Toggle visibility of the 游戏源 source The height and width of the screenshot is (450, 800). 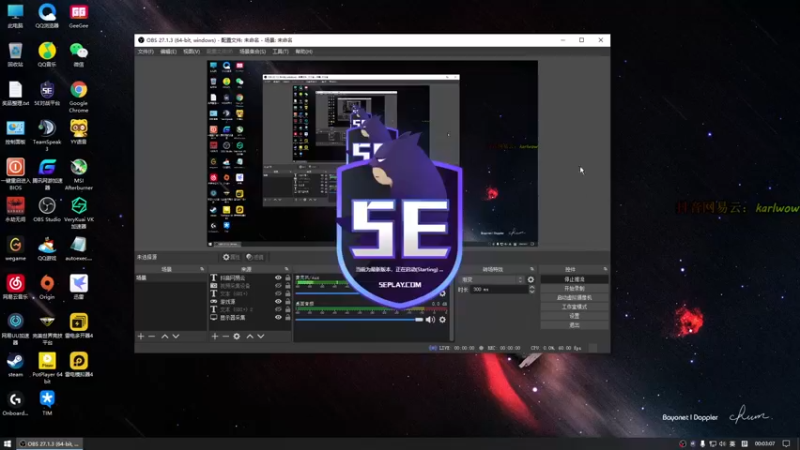click(278, 302)
